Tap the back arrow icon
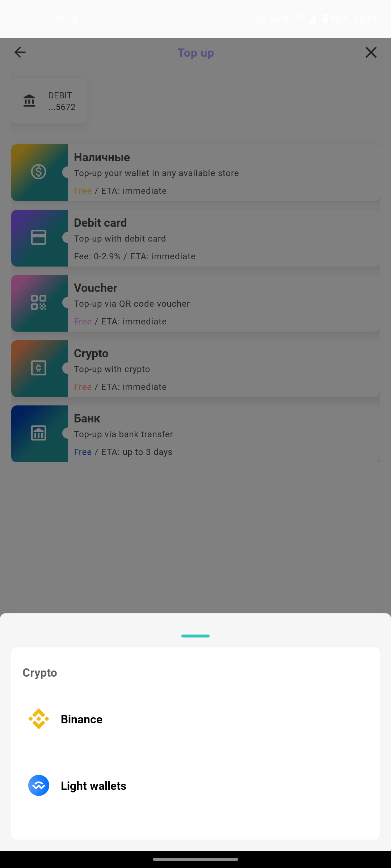Viewport: 391px width, 868px height. pos(20,52)
